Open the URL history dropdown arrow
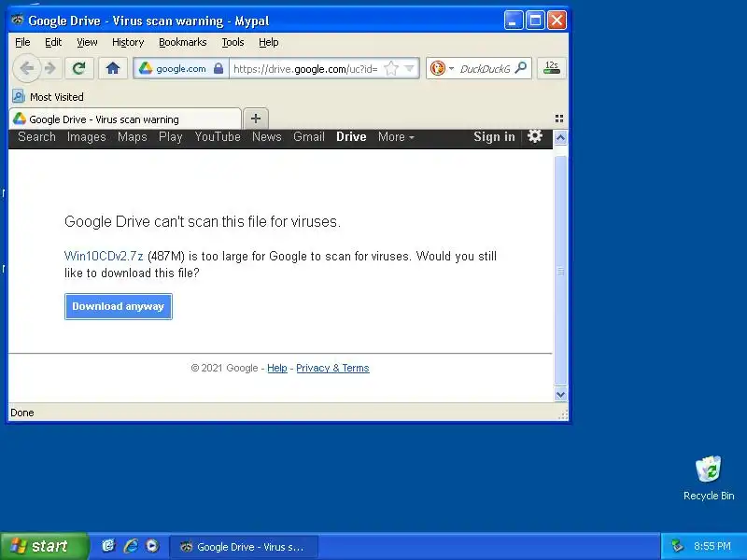The image size is (747, 560). 409,68
